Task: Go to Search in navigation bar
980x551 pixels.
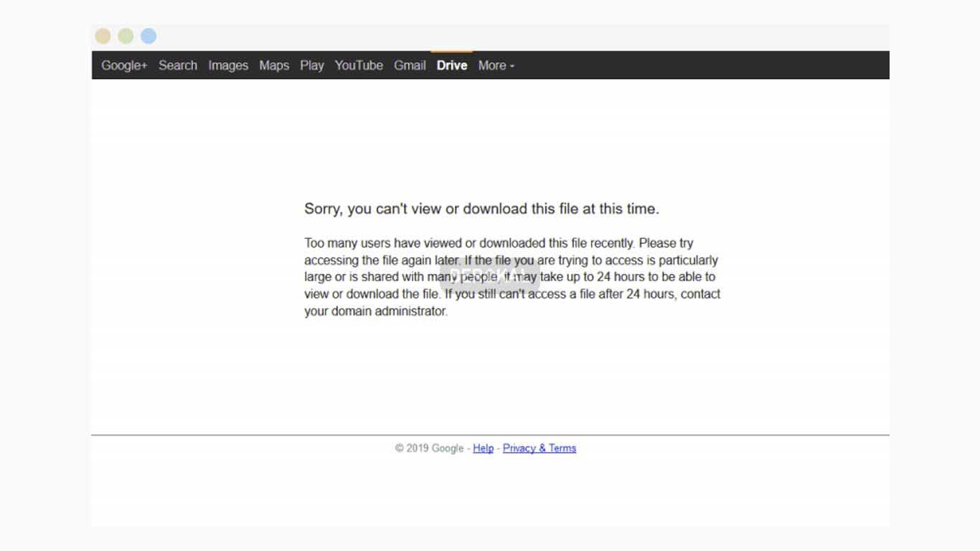Action: [178, 65]
